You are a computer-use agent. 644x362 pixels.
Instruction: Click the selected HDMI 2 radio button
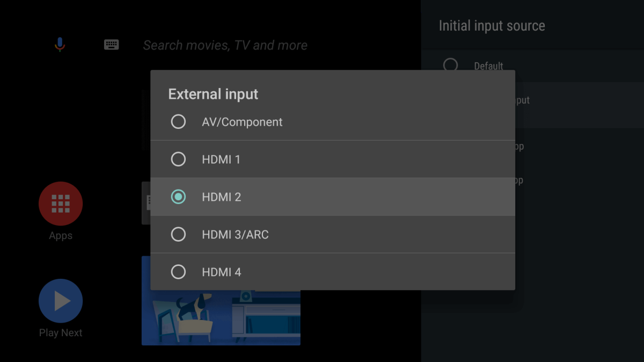[178, 197]
